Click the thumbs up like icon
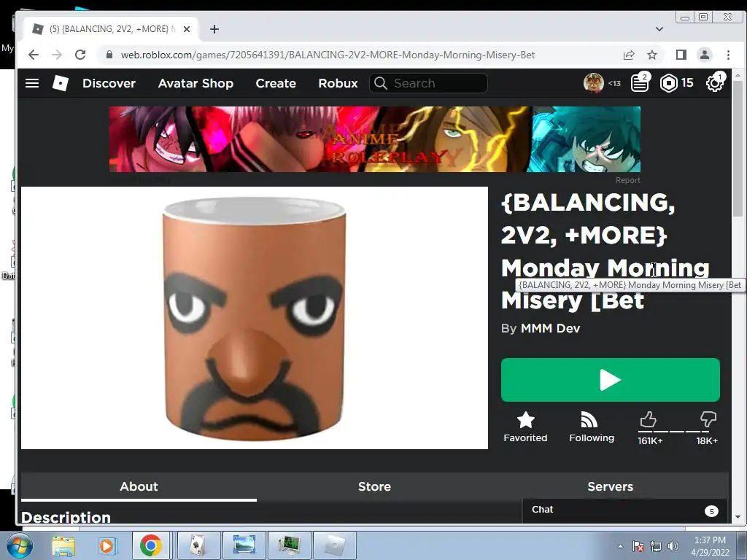The image size is (747, 560). [x=648, y=419]
